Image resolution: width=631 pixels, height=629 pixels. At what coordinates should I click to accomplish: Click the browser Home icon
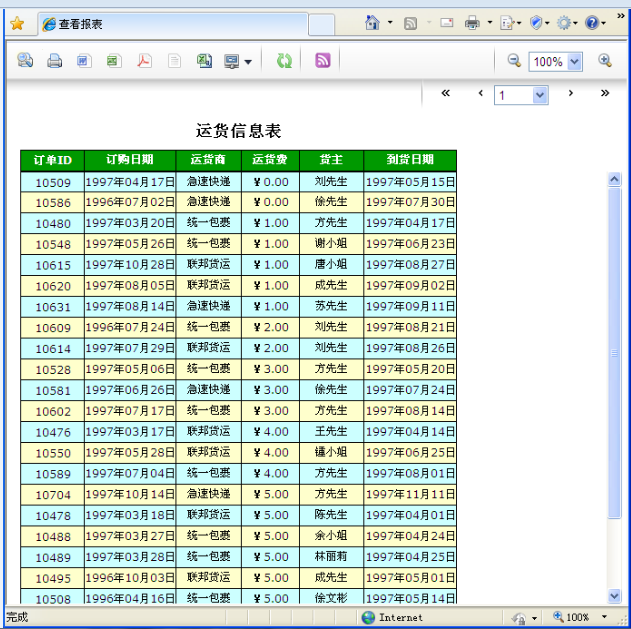pos(372,23)
